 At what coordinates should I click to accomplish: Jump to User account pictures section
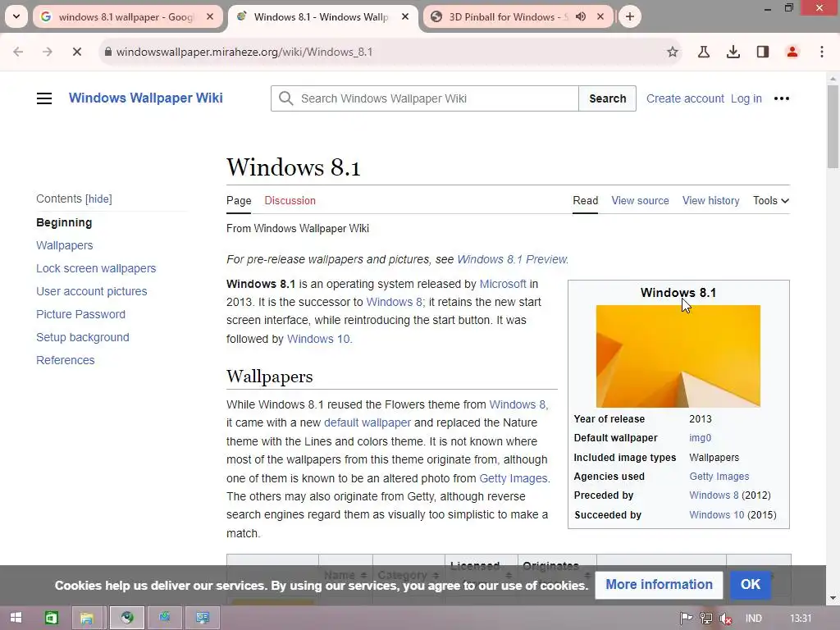point(92,291)
